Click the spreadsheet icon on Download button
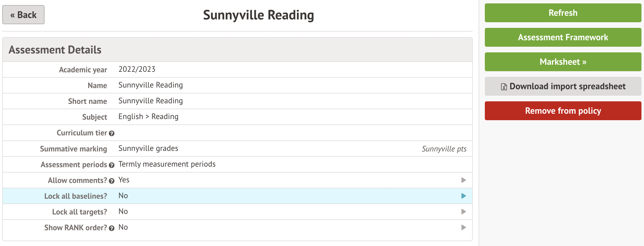Image resolution: width=644 pixels, height=246 pixels. coord(504,87)
